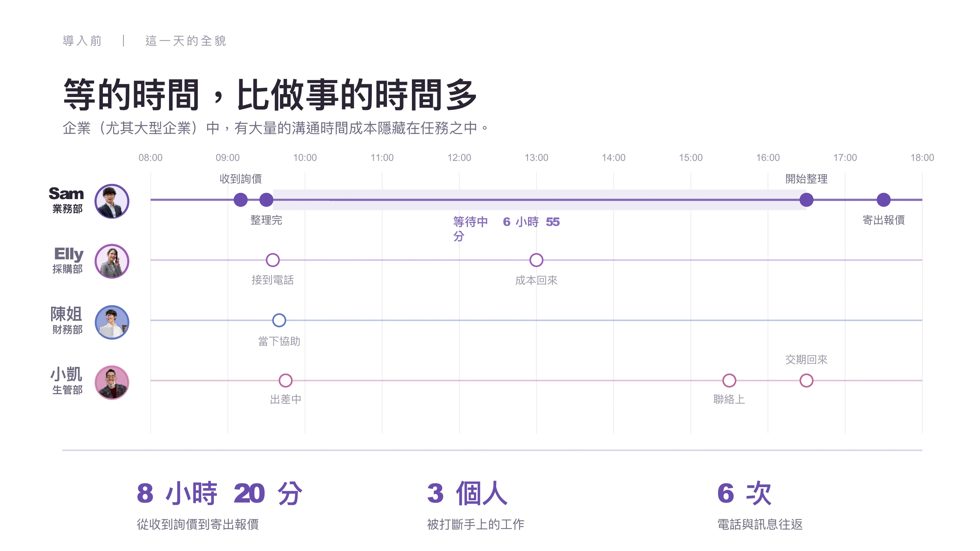The height and width of the screenshot is (551, 980).
Task: Click the headline 等的時間，比做事的時間多
Action: pos(270,95)
